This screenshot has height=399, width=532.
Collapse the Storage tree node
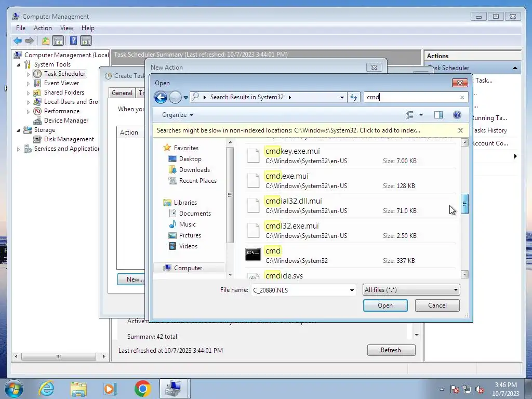coord(18,130)
